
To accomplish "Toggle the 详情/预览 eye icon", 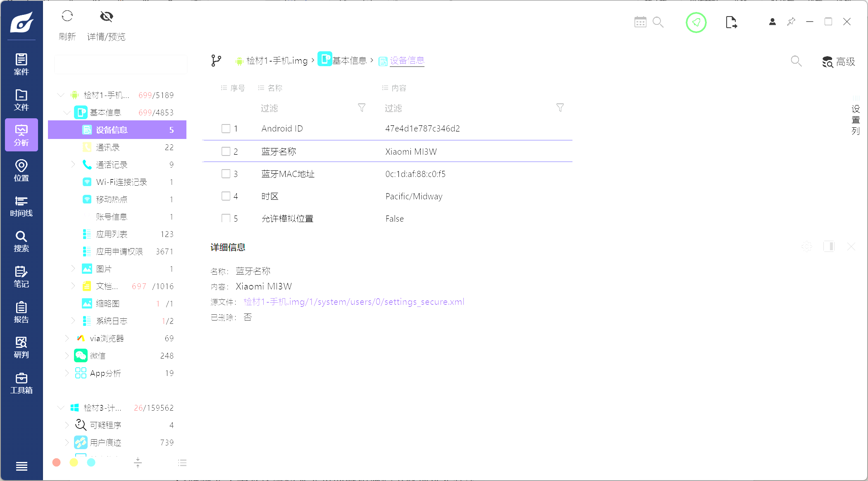I will click(x=106, y=17).
